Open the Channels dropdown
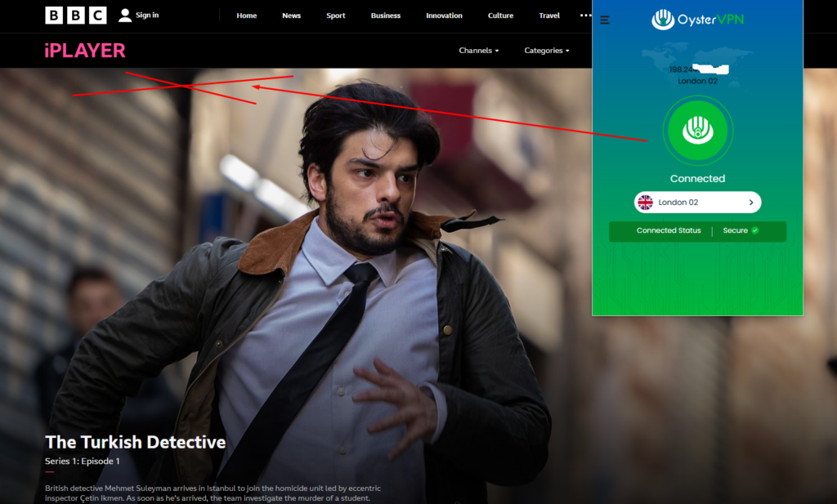 coord(478,50)
